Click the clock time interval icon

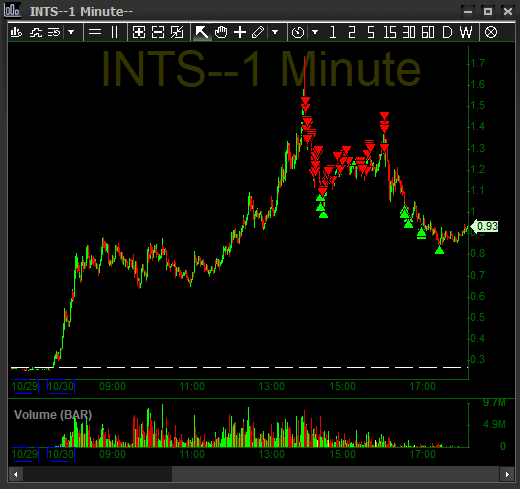point(298,32)
